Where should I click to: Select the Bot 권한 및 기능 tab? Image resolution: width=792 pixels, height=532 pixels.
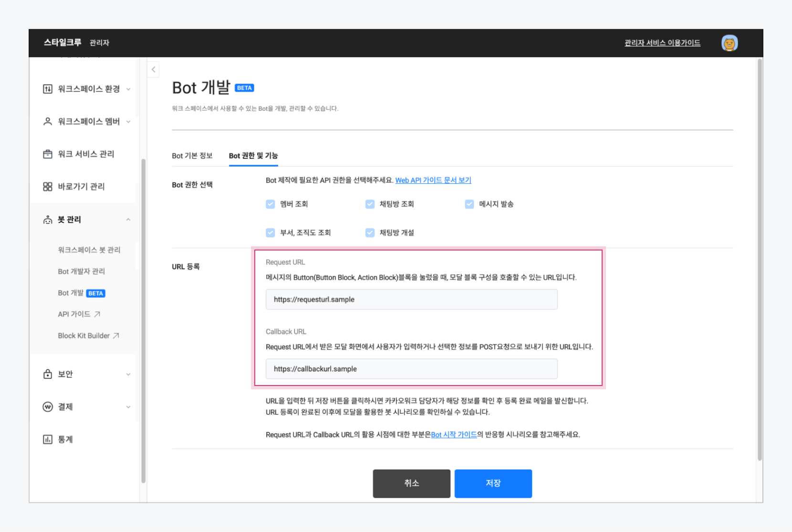(253, 156)
